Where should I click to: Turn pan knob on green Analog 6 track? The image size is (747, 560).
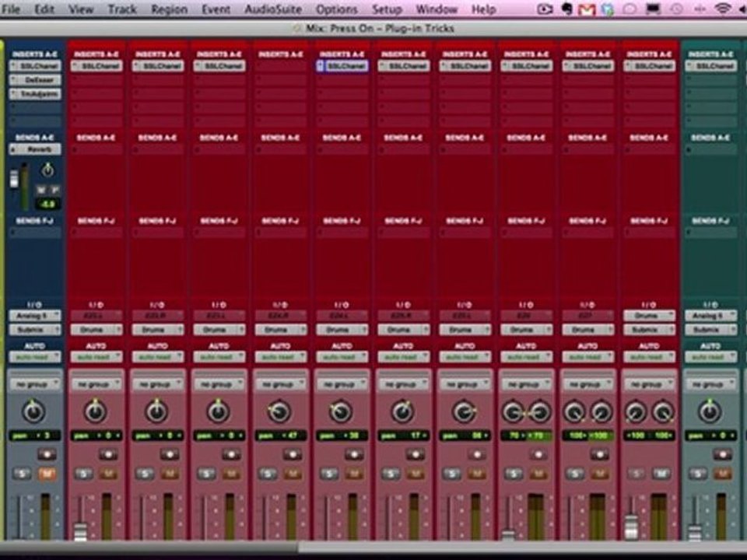[x=710, y=412]
